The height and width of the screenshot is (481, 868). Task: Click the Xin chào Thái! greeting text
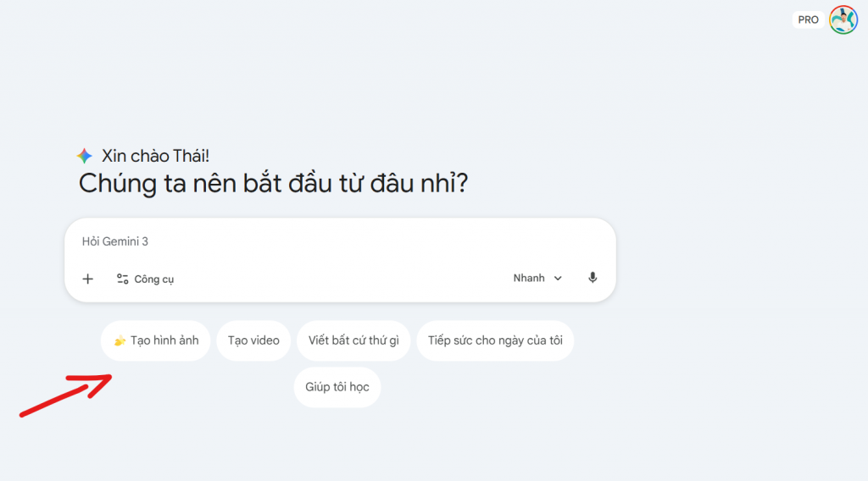point(155,156)
